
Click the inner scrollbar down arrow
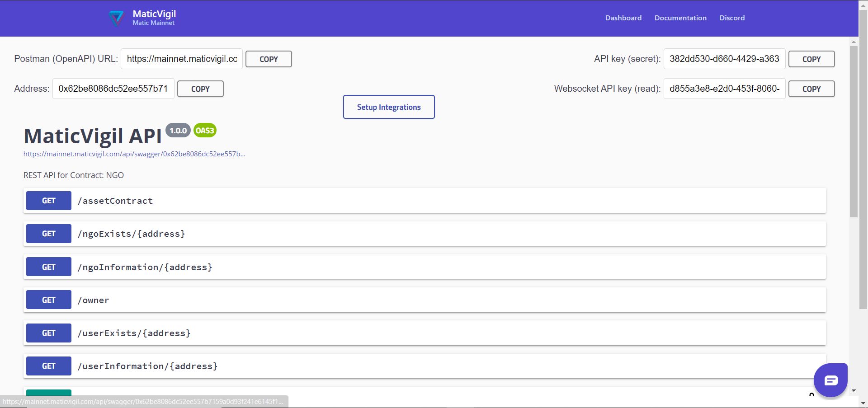point(854,390)
